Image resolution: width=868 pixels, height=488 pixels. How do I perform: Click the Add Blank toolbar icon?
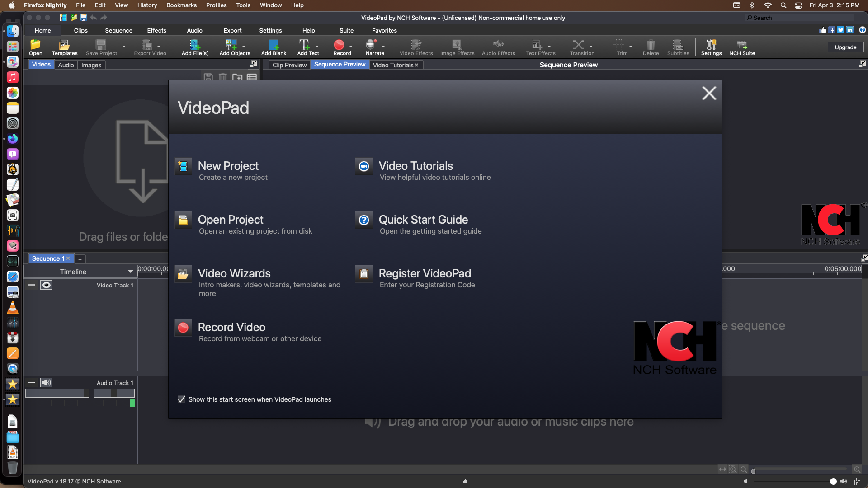point(274,47)
